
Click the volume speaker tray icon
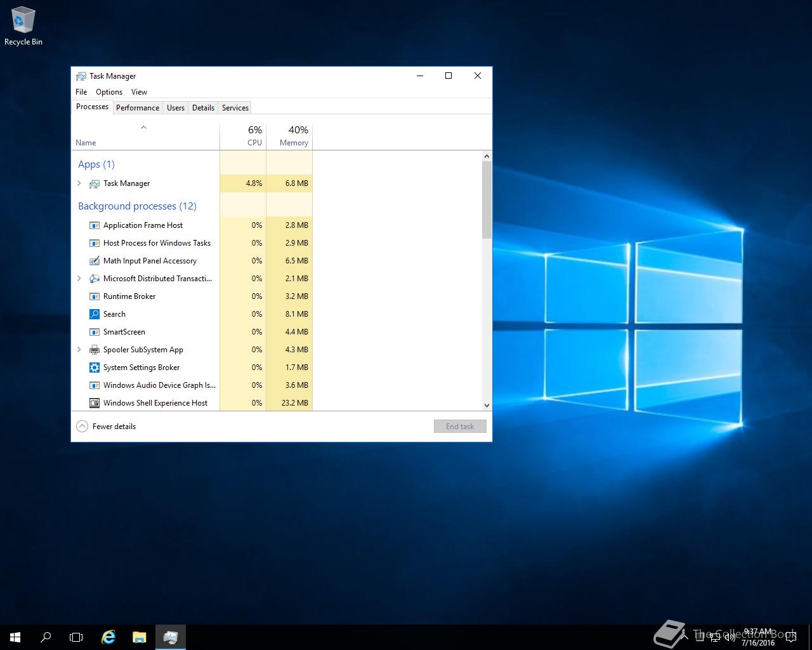(730, 637)
